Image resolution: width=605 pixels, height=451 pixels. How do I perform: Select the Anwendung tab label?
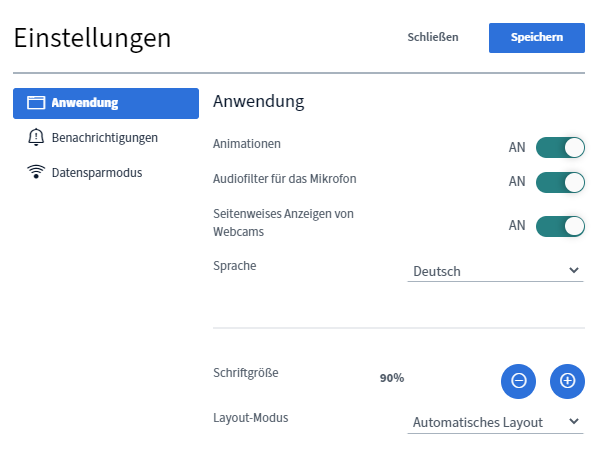[85, 103]
